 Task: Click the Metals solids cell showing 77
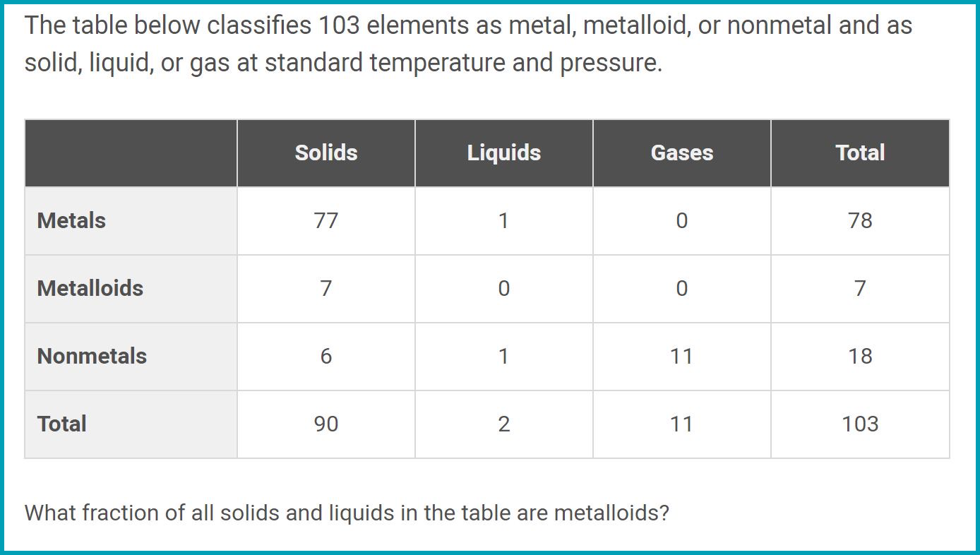(x=326, y=220)
